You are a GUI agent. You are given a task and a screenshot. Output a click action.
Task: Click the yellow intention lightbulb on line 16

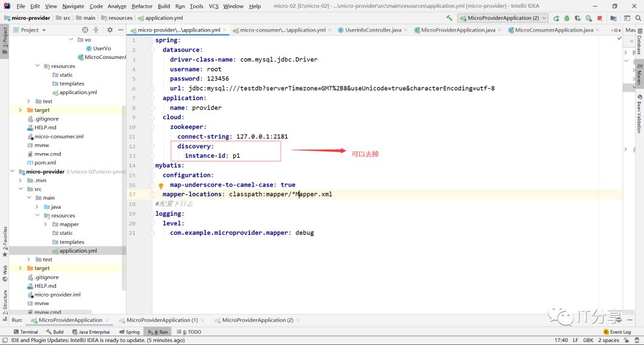coord(161,186)
